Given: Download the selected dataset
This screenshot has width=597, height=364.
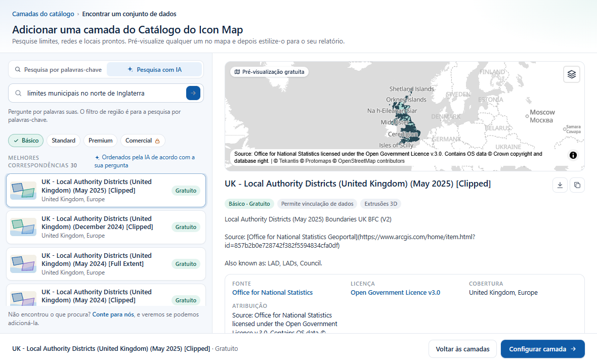Looking at the screenshot, I should (560, 185).
